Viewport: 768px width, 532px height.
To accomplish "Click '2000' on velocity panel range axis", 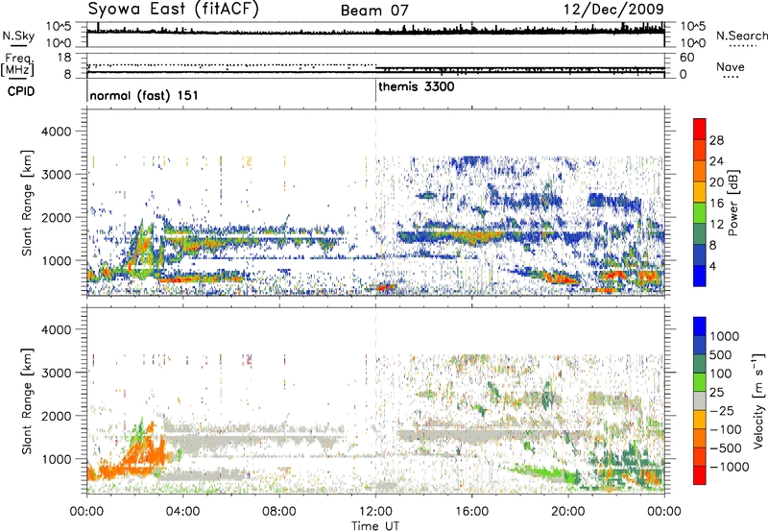I will (x=56, y=417).
